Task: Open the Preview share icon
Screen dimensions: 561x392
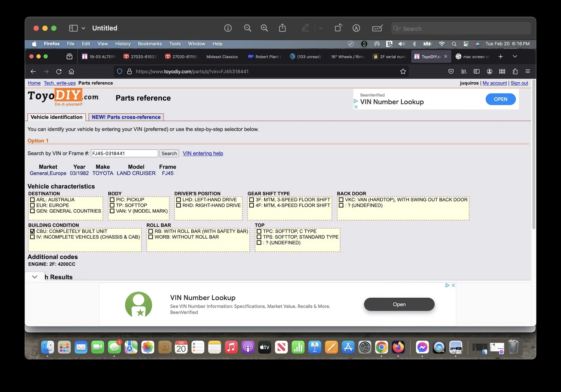Action: click(x=282, y=28)
